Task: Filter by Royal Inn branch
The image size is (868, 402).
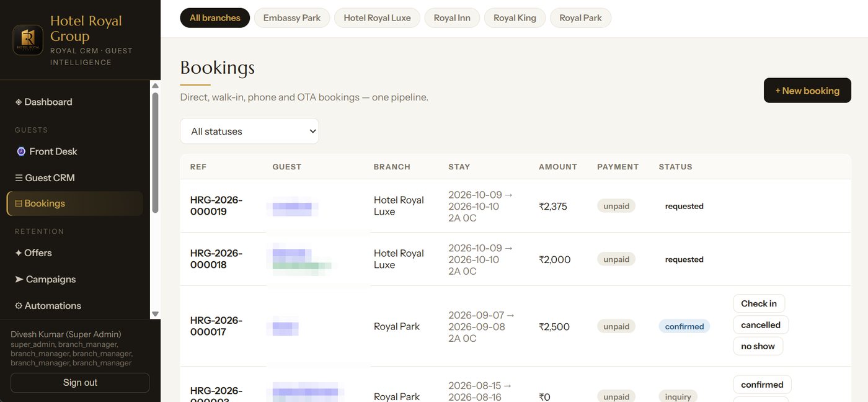Action: tap(452, 18)
